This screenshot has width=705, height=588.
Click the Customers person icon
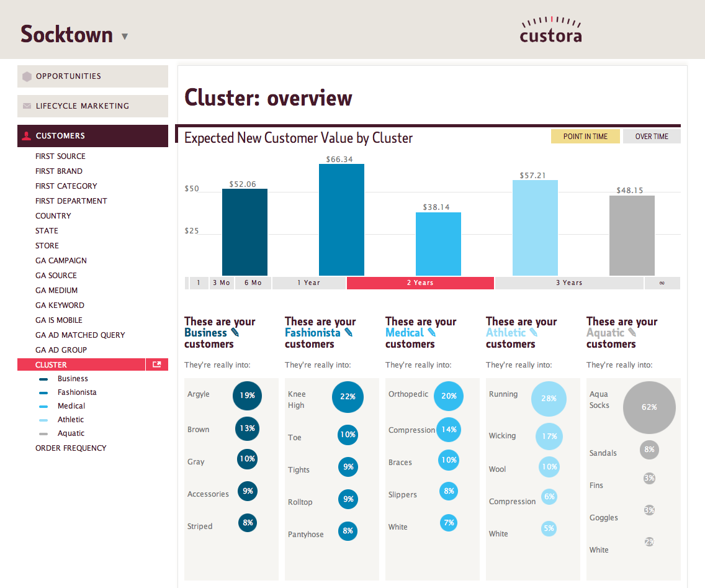point(27,136)
